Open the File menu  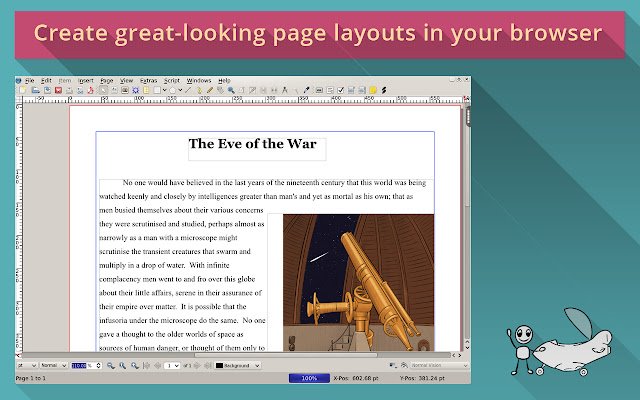pos(30,81)
